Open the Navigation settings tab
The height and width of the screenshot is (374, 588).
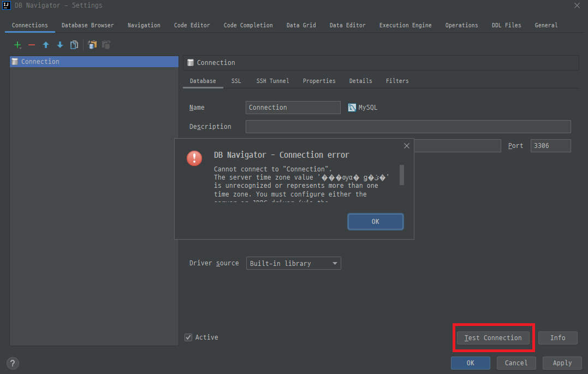144,25
